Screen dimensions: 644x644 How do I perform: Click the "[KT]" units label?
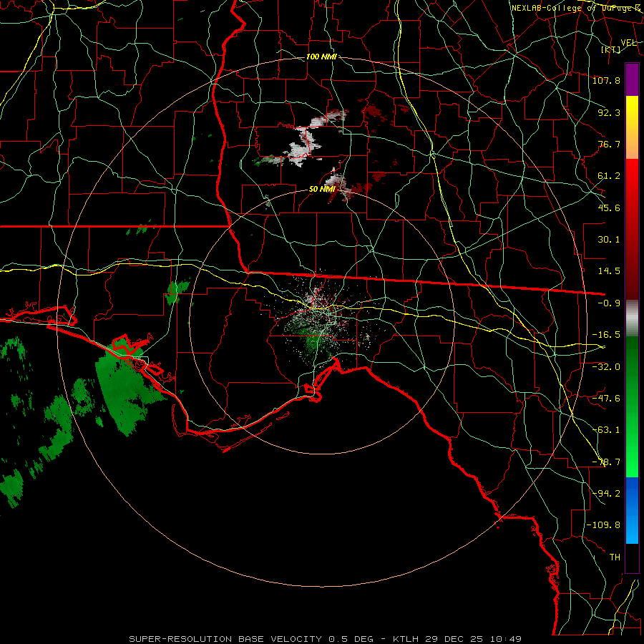(x=611, y=49)
